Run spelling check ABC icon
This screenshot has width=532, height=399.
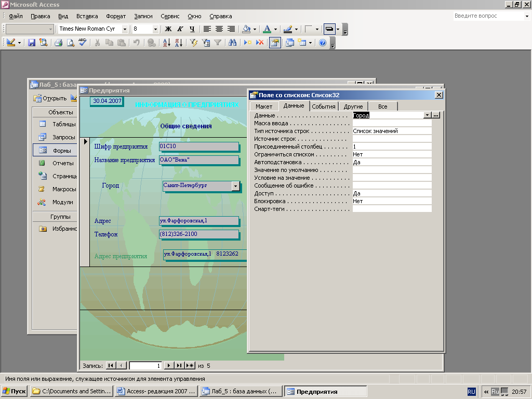coord(83,43)
